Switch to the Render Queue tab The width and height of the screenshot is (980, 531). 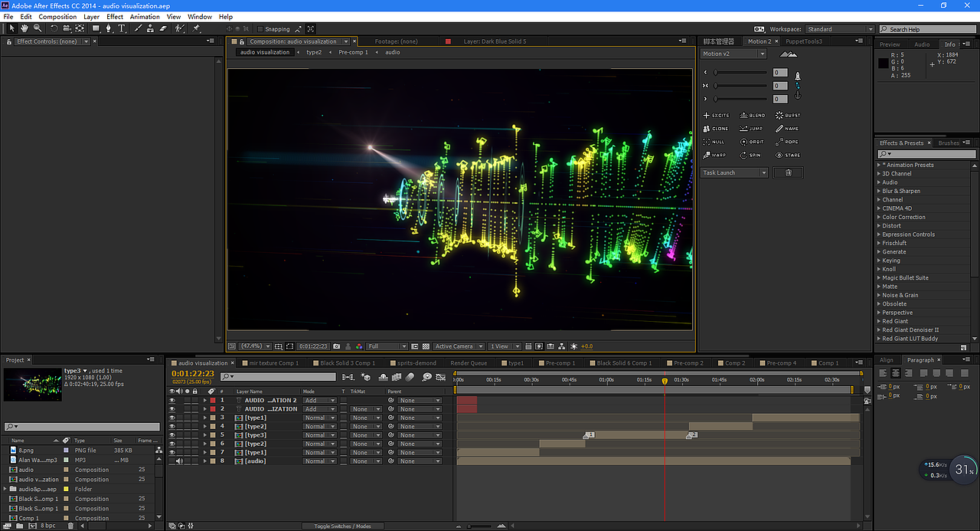469,363
